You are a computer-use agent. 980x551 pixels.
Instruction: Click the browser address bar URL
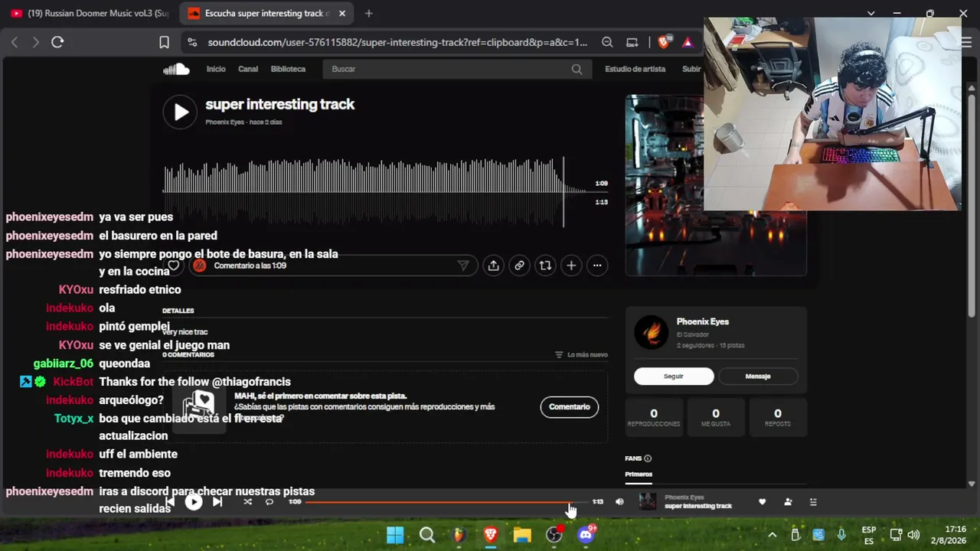click(397, 42)
